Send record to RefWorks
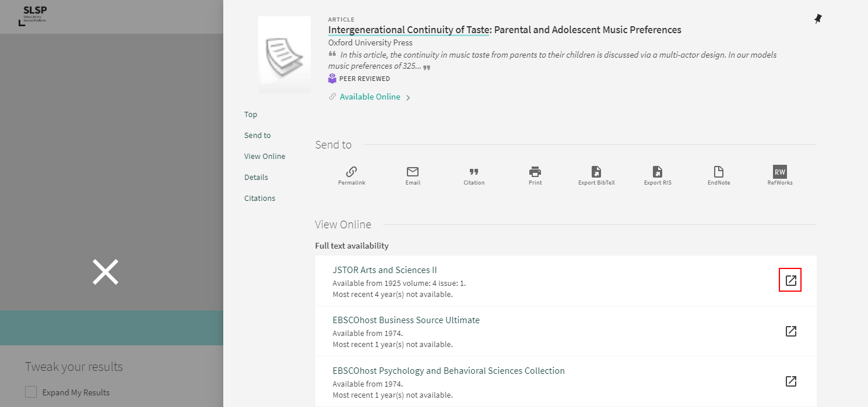This screenshot has width=868, height=407. pyautogui.click(x=780, y=172)
